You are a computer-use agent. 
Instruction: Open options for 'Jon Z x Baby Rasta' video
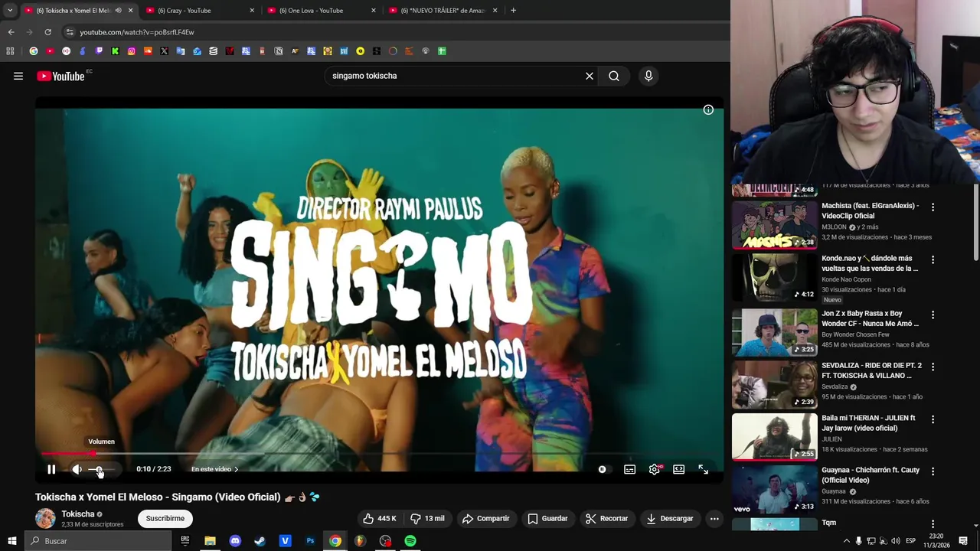pyautogui.click(x=933, y=315)
